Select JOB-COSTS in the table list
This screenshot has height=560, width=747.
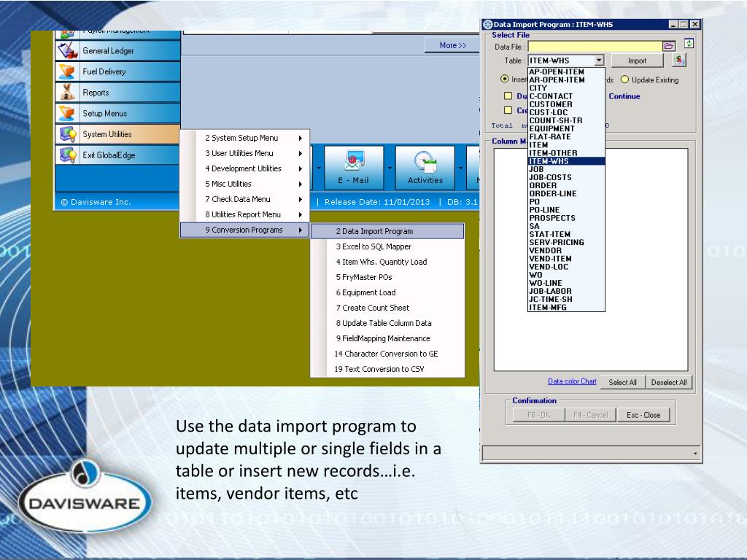(566, 177)
